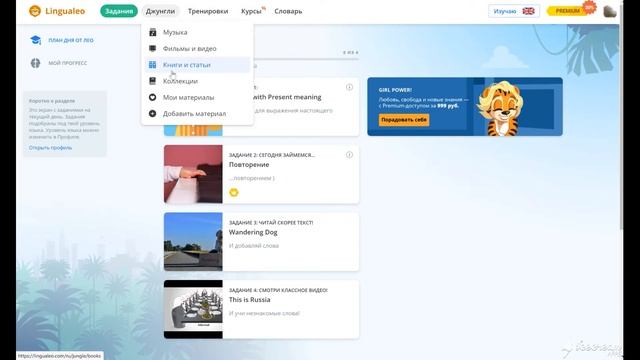Open the Открыть профиль link

point(50,148)
